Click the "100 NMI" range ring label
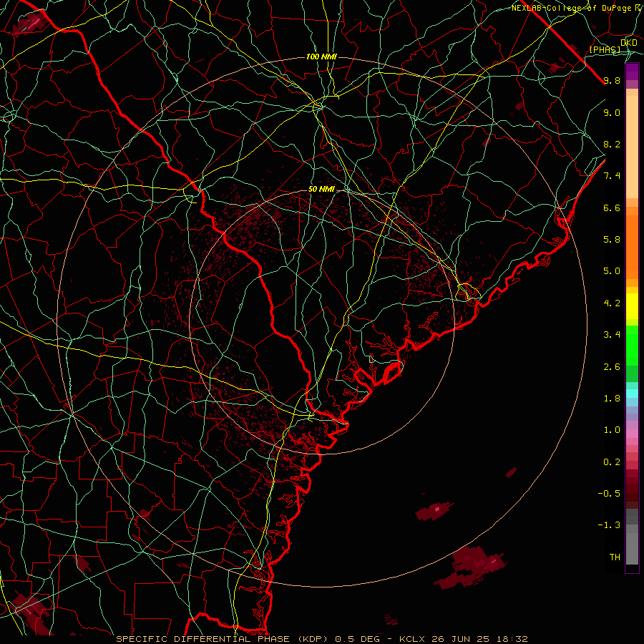The width and height of the screenshot is (644, 644). coord(321,57)
